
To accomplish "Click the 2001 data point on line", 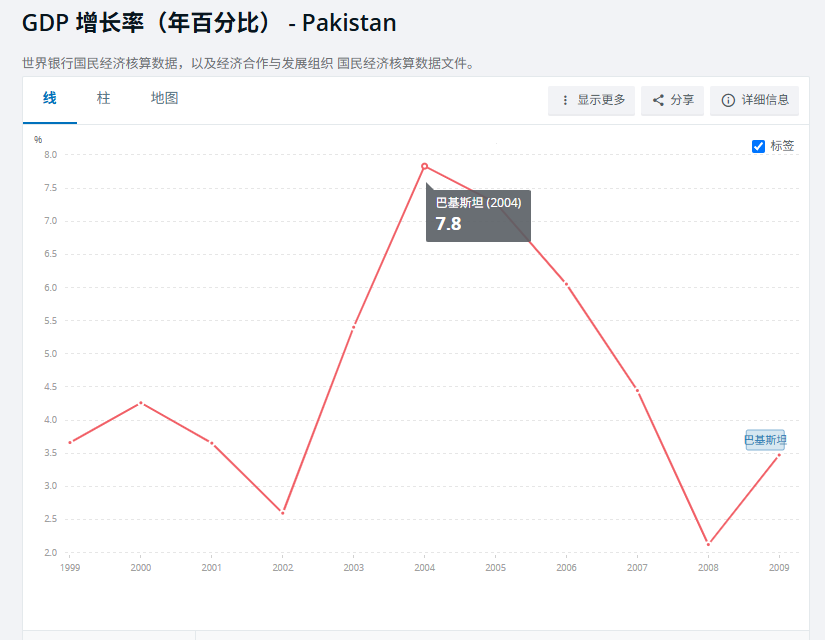I will [212, 442].
